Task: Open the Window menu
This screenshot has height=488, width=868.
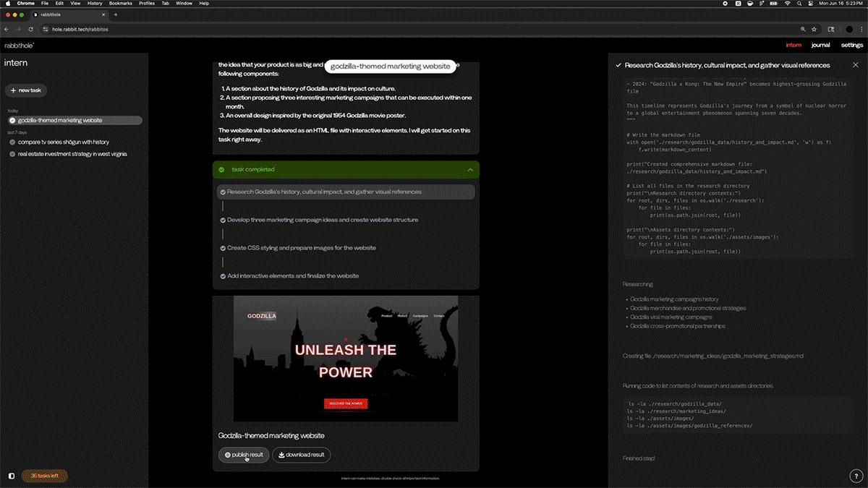Action: pyautogui.click(x=184, y=4)
